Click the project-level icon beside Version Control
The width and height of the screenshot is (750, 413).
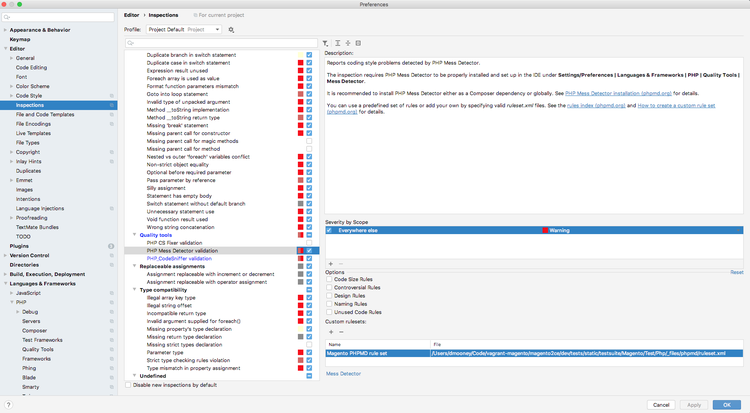111,256
